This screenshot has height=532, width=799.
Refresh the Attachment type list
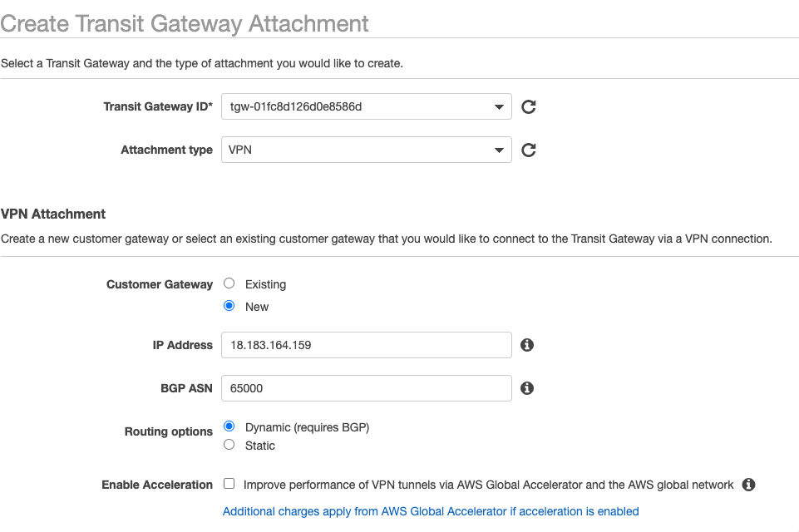pos(529,150)
